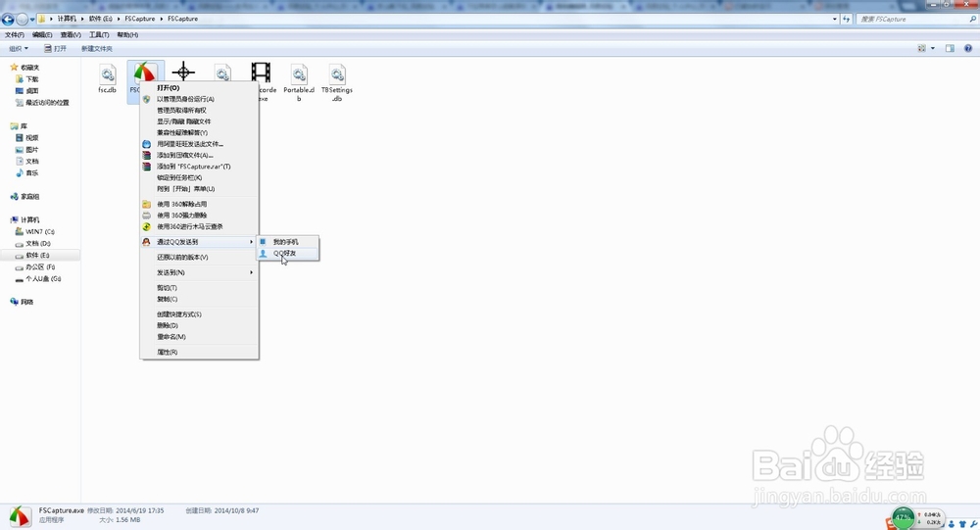Click the forward navigation arrow

click(x=23, y=19)
